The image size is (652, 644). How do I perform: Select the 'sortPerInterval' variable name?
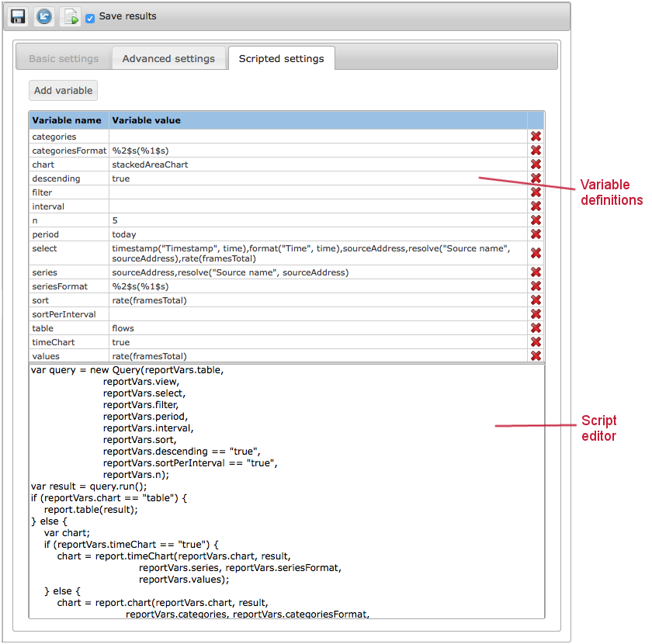[64, 314]
